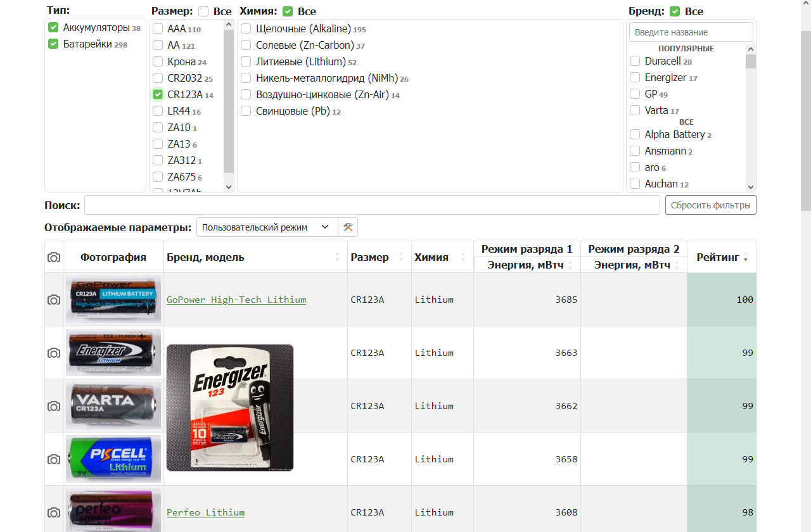Click the 3685 energy value cell

(527, 300)
